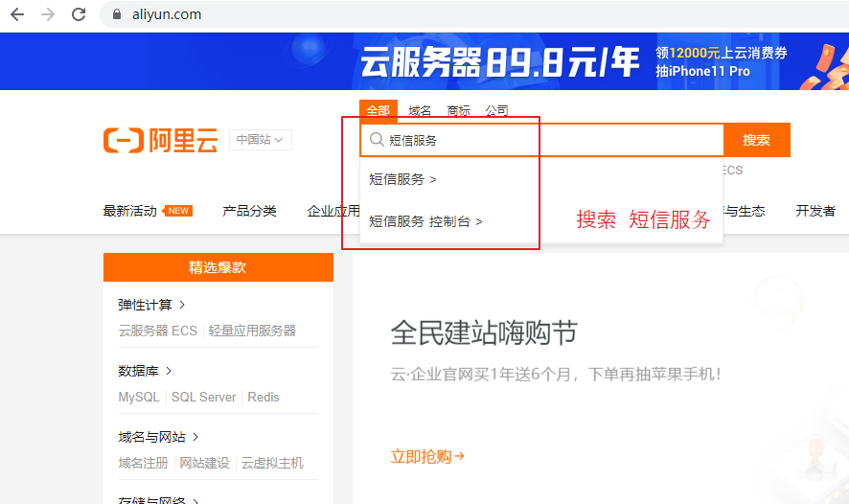
Task: Click the browser back arrow
Action: point(17,14)
